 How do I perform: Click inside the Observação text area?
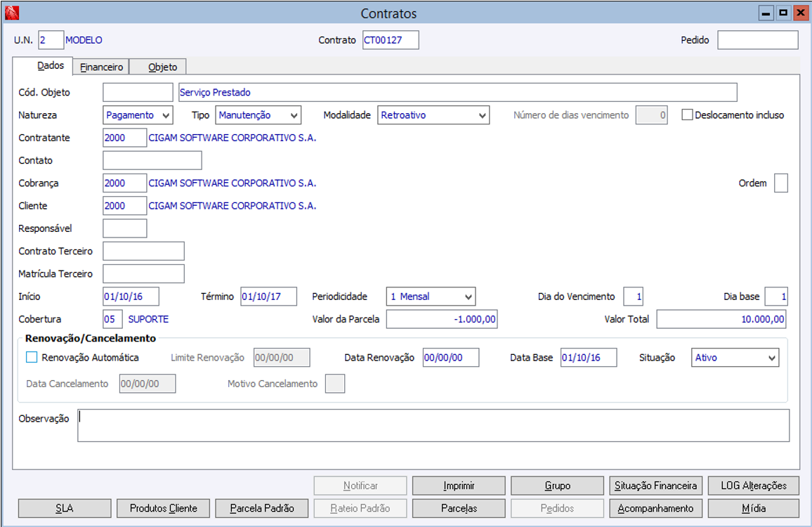click(x=433, y=426)
